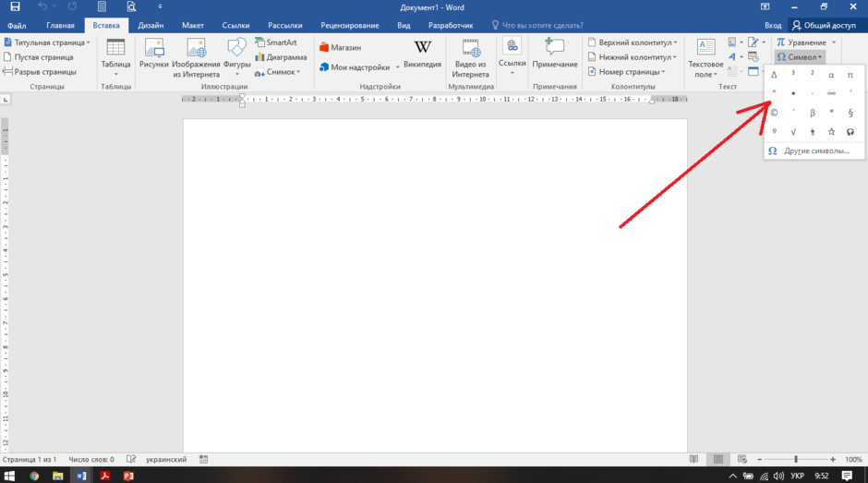Insert a Примечание (Comment)
Screen dimensions: 868x483
[555, 54]
